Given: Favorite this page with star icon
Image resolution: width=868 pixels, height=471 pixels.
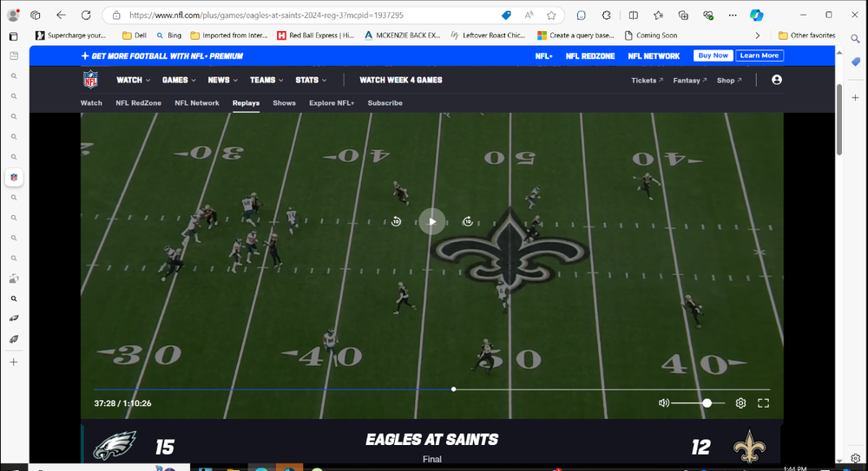Looking at the screenshot, I should pos(551,15).
